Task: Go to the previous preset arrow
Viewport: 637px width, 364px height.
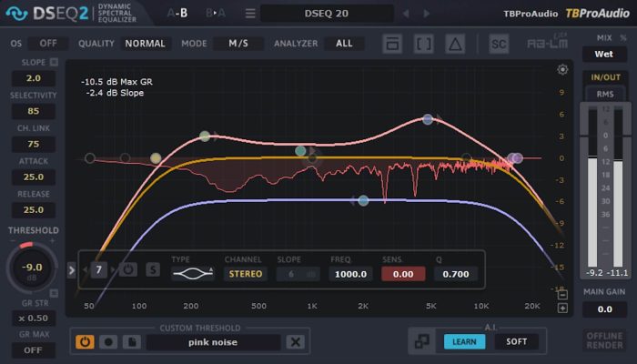Action: coord(406,14)
